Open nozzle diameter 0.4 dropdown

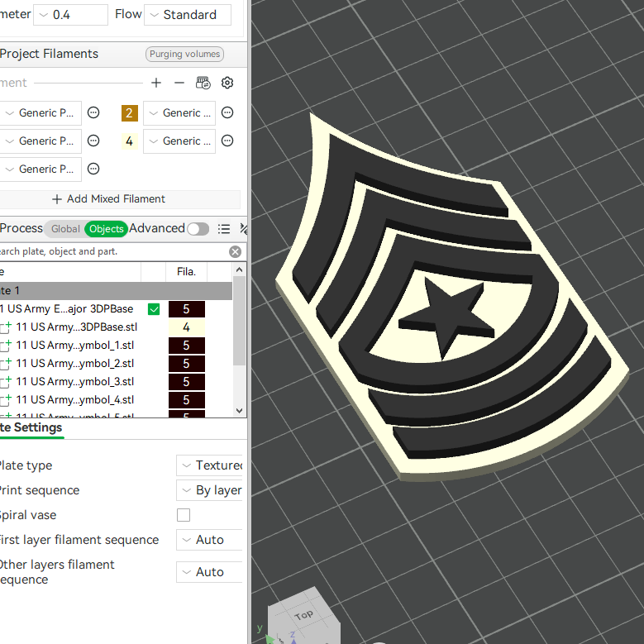click(70, 15)
